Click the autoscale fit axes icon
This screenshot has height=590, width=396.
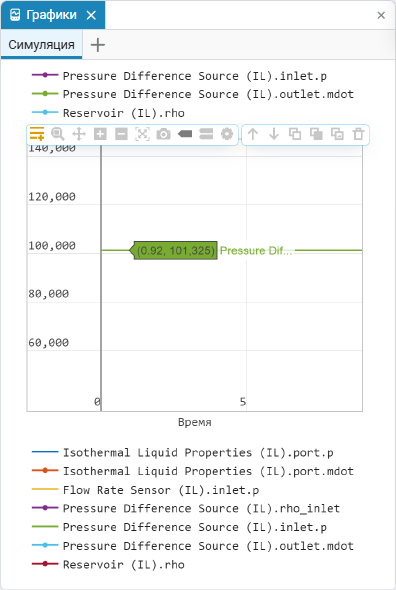(x=142, y=134)
